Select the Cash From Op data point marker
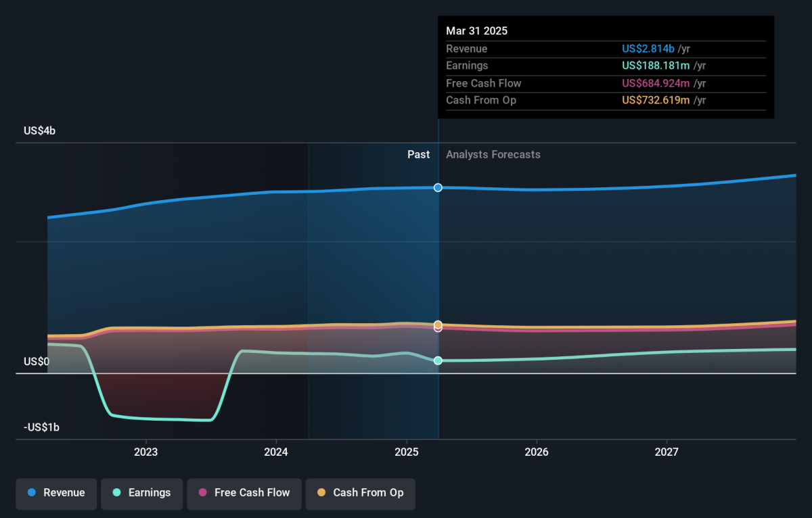 click(438, 325)
